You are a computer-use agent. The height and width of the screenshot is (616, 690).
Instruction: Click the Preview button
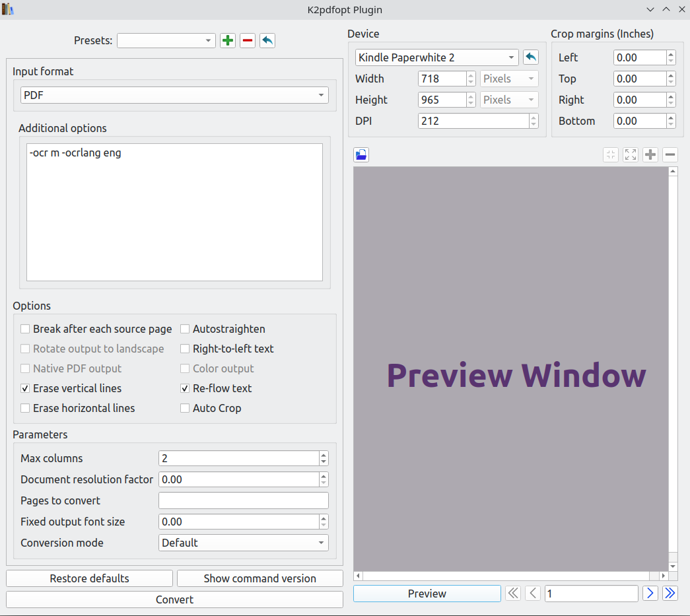[427, 593]
